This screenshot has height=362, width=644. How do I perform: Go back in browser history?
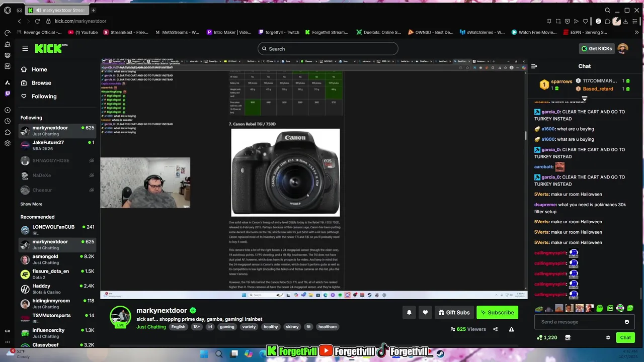point(20,21)
